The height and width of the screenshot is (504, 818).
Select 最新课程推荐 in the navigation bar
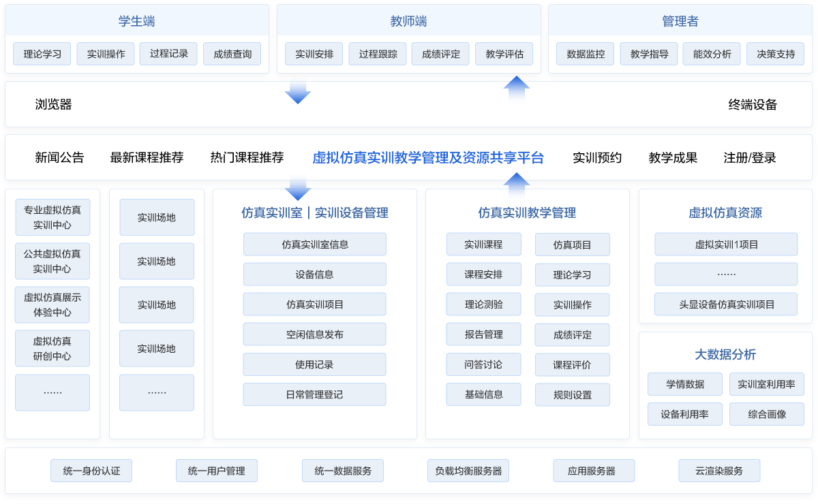147,158
